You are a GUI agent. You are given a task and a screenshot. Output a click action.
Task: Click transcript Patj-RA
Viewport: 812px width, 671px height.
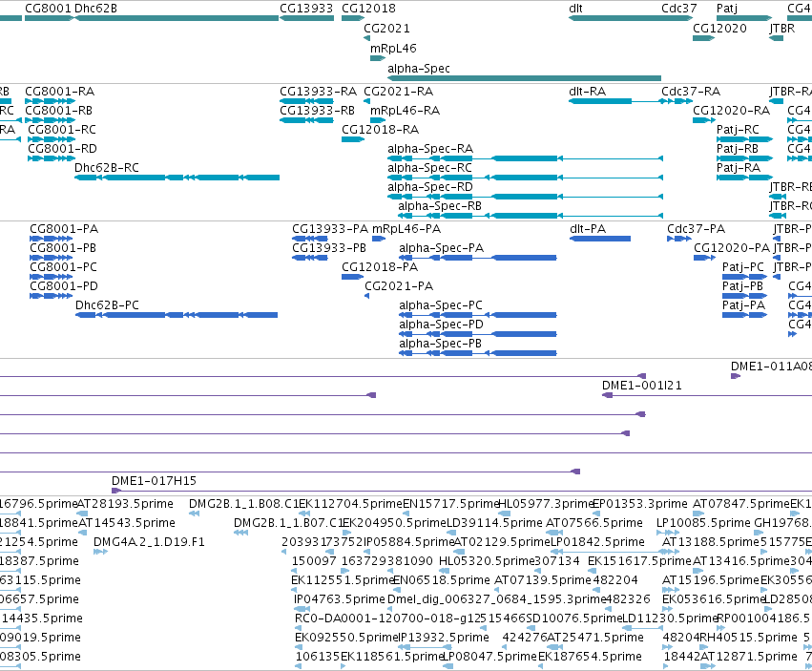pyautogui.click(x=744, y=178)
